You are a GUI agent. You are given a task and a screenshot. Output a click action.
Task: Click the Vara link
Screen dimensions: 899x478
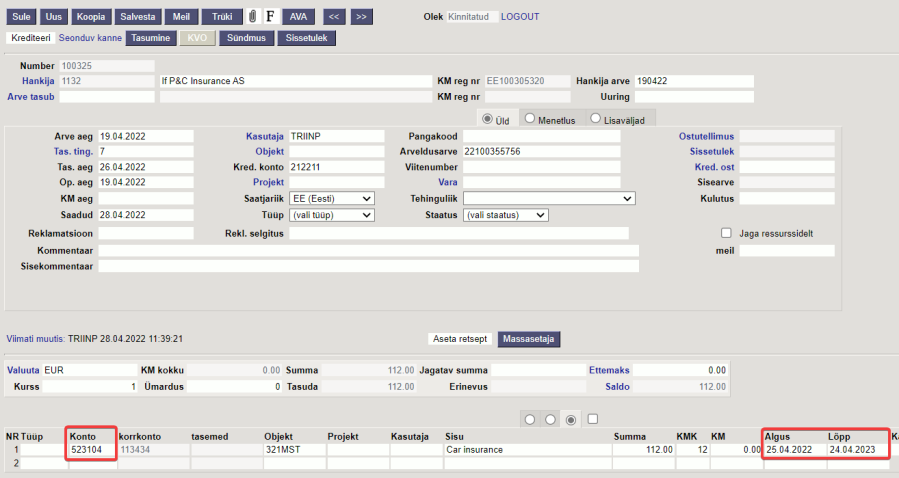pos(448,182)
